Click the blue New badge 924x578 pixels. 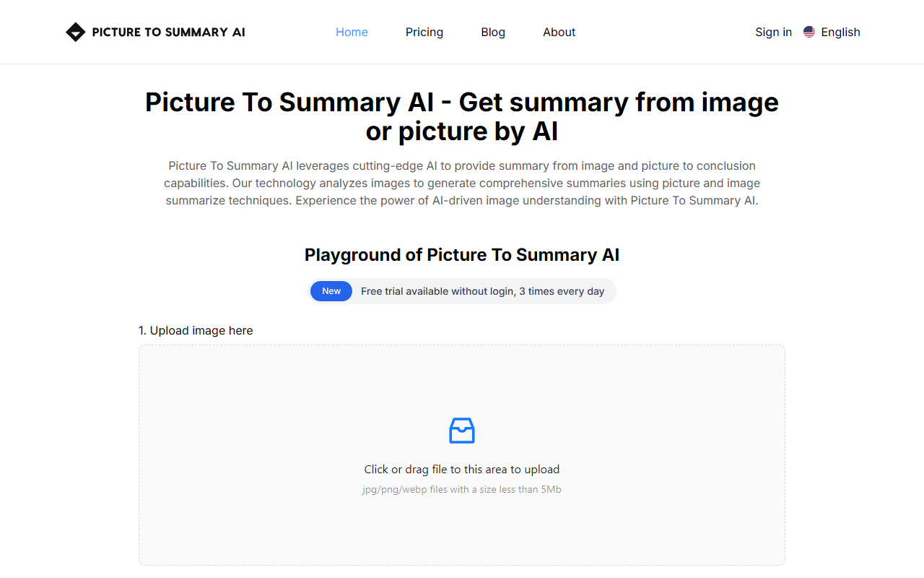coord(331,291)
